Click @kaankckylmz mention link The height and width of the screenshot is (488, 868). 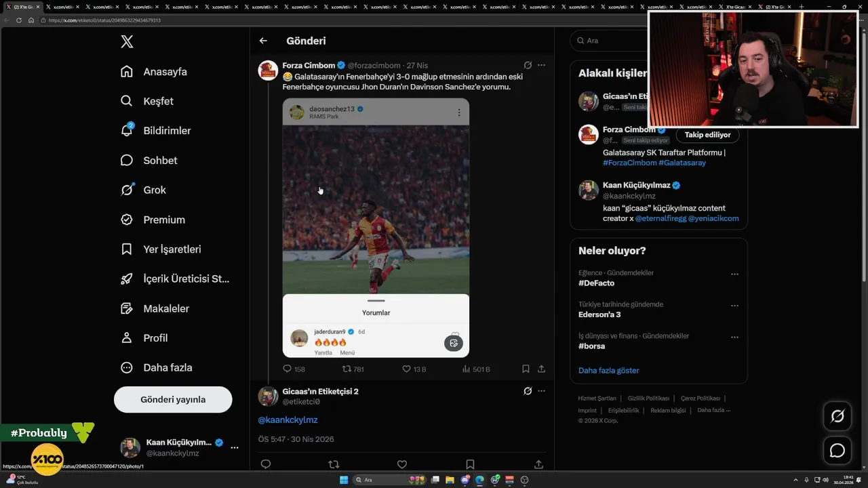point(288,420)
